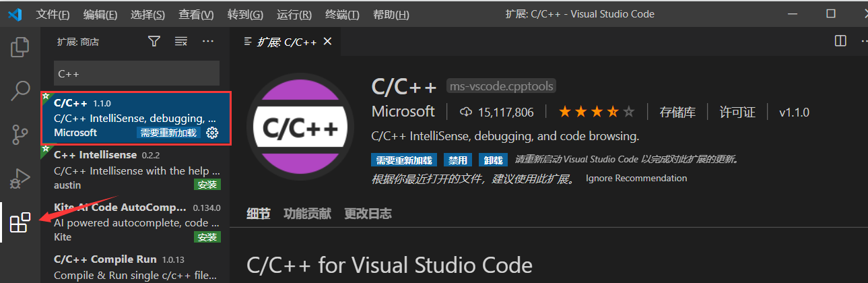Click the split editor icon
868x283 pixels.
[x=840, y=41]
